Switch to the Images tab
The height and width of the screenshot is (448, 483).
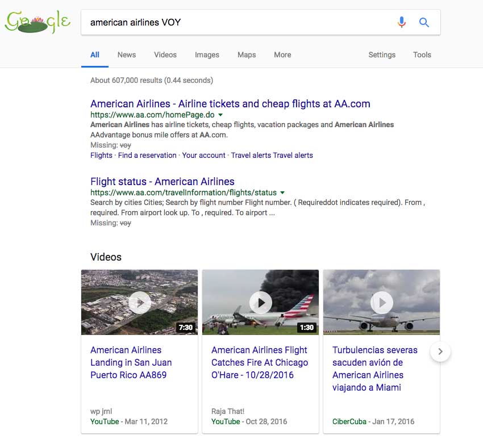207,55
